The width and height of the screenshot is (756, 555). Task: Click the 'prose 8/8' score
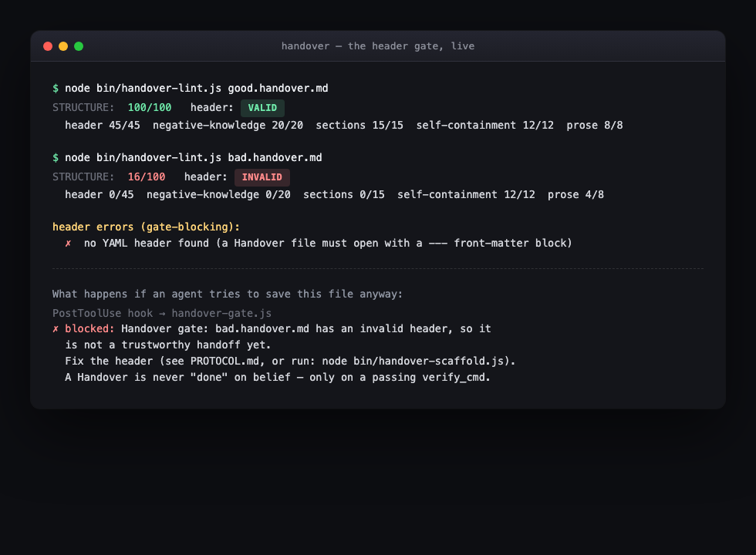click(595, 125)
